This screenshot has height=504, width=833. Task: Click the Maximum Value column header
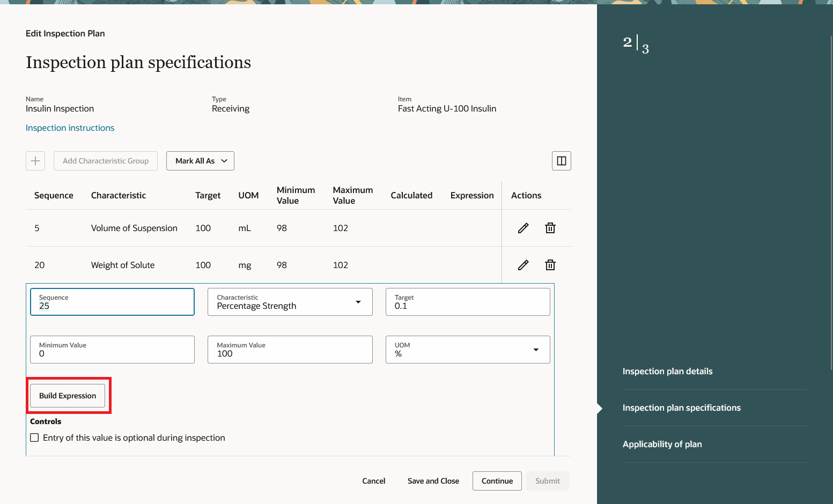point(353,195)
